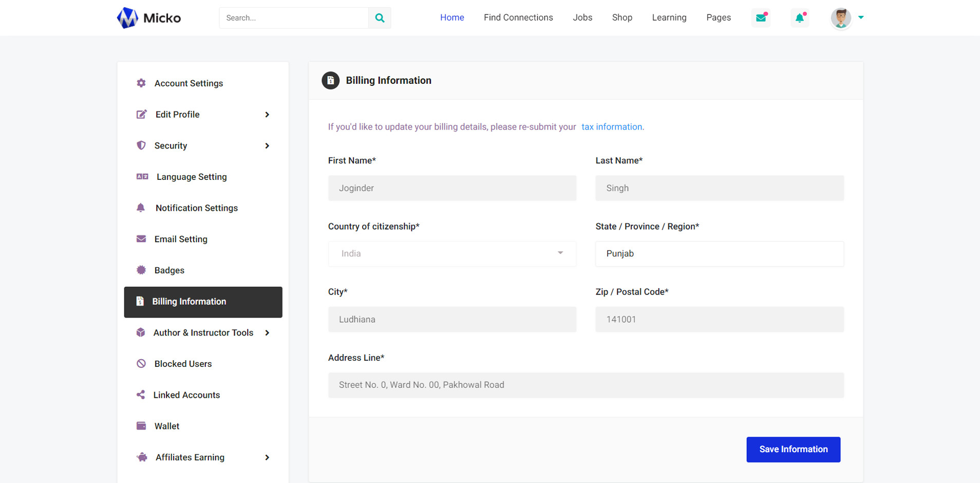
Task: Click the user avatar picture
Action: (x=841, y=18)
